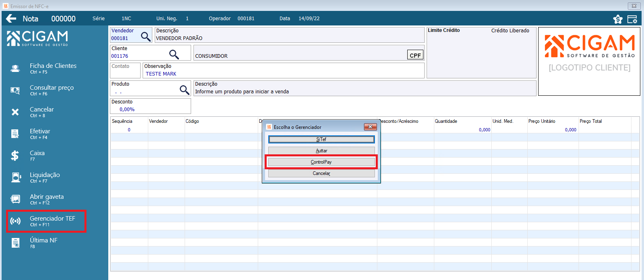Click the Série value 1NC
644x280 pixels.
(126, 19)
